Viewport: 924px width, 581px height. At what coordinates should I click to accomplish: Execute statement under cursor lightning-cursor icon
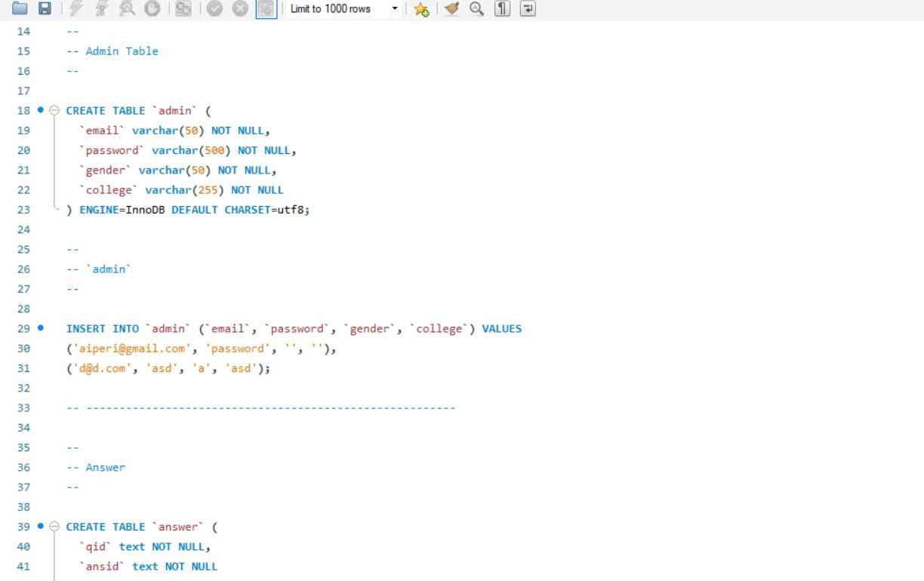coord(103,9)
